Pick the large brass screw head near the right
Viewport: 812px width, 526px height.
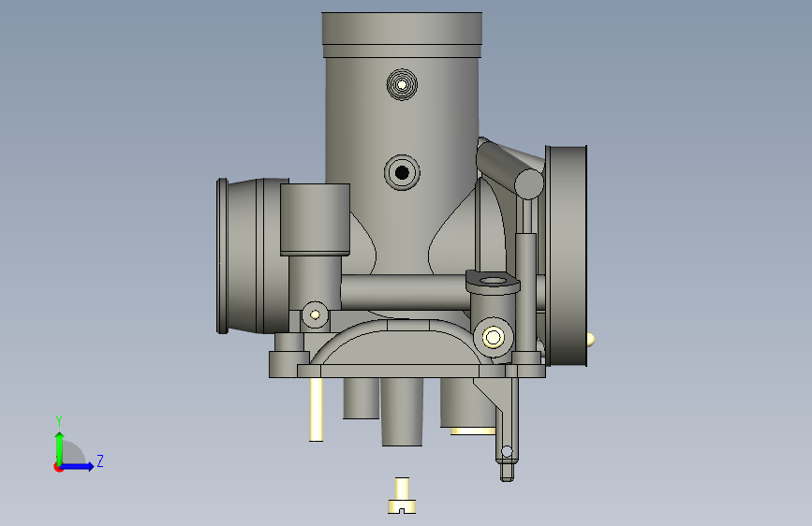point(493,338)
